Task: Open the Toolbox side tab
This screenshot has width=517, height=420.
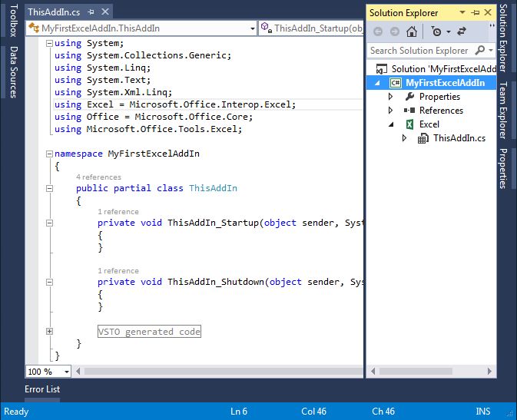Action: 13,21
